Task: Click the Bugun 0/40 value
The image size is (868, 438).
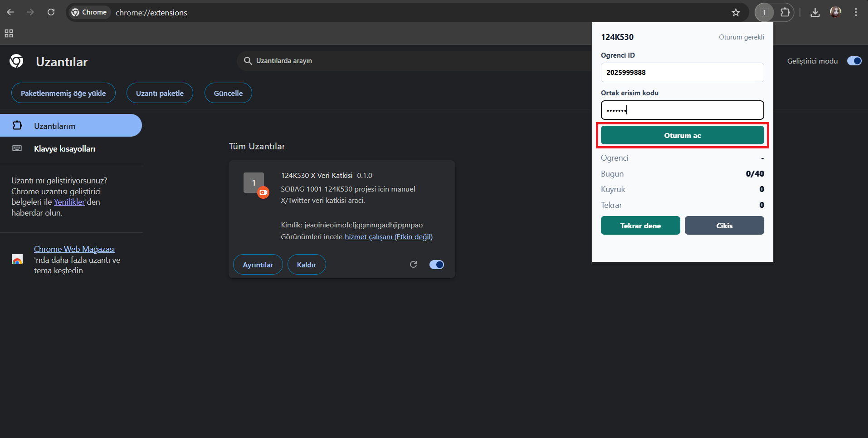Action: 755,173
